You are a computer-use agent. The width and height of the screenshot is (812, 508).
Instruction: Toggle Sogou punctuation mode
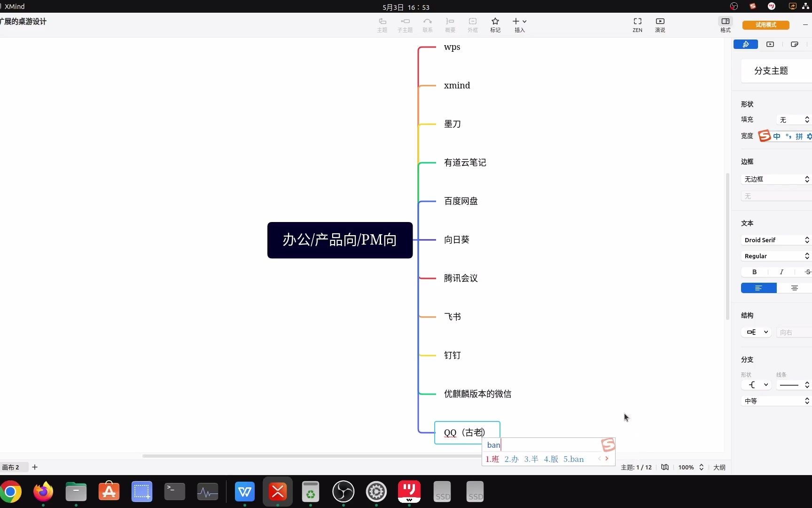click(788, 136)
